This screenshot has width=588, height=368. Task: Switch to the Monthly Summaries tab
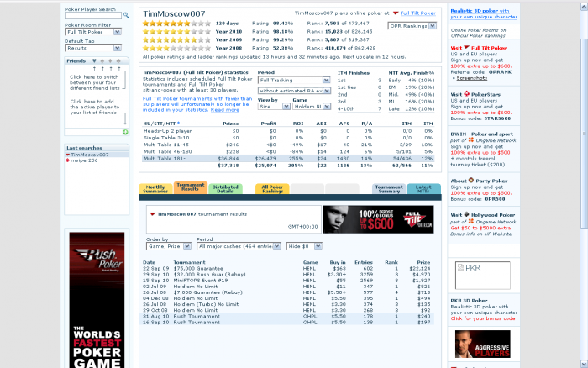point(155,189)
